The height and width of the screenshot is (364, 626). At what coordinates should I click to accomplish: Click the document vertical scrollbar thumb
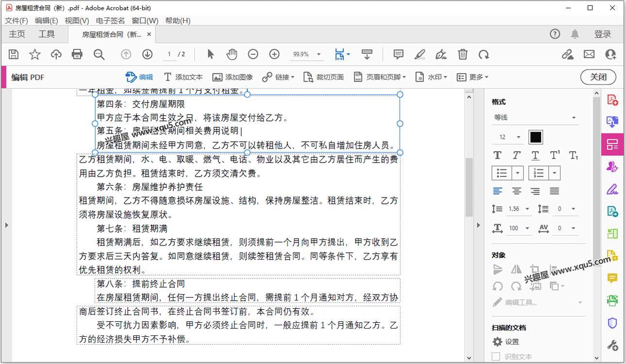click(469, 187)
